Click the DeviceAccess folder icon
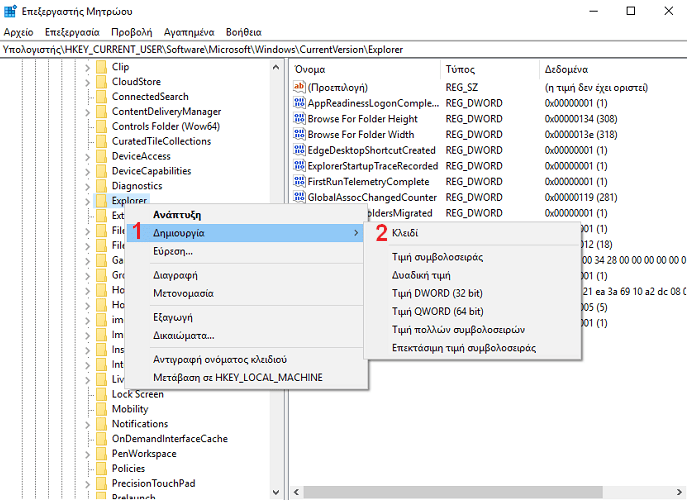 tap(101, 156)
